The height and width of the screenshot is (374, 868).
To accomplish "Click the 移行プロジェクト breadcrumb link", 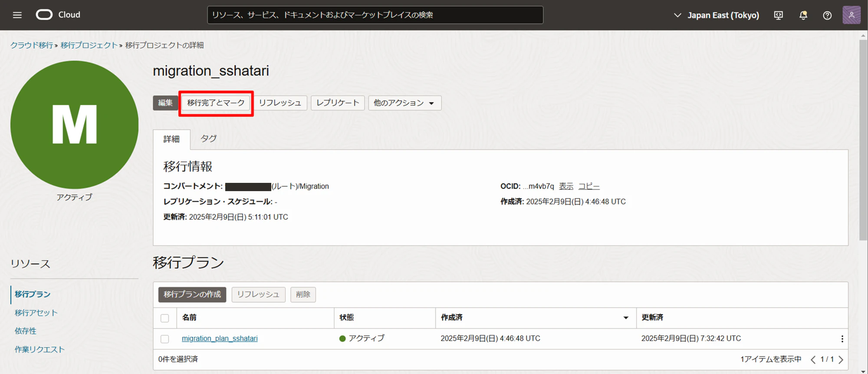I will [x=89, y=45].
